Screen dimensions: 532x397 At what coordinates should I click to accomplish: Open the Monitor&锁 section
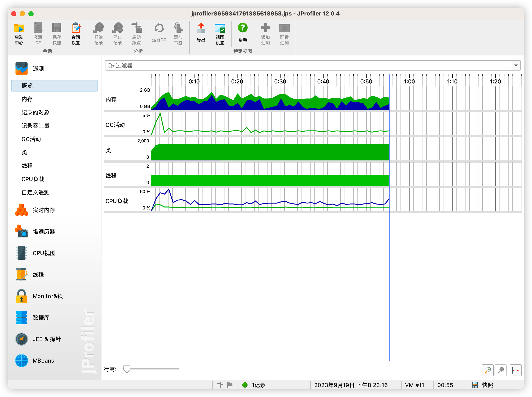(48, 296)
